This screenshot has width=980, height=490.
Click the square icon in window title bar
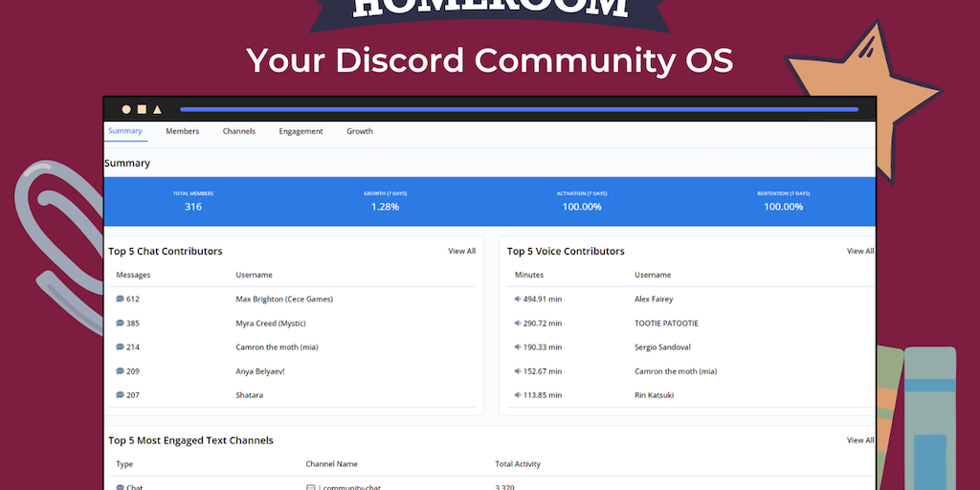point(142,109)
